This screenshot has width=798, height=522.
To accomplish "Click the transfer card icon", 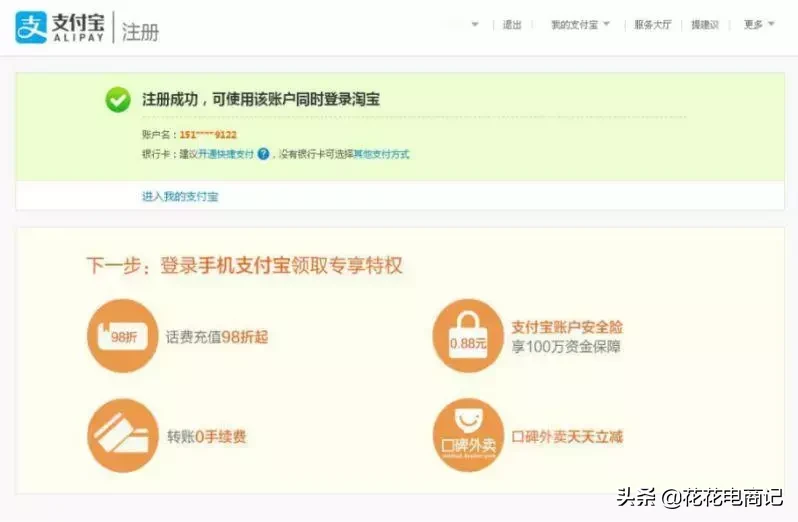I will 123,436.
